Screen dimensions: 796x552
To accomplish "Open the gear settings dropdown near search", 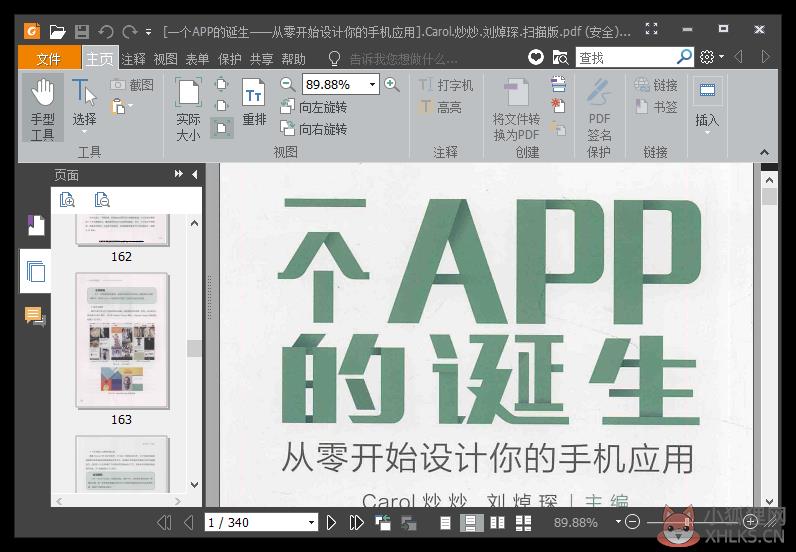I will (712, 57).
